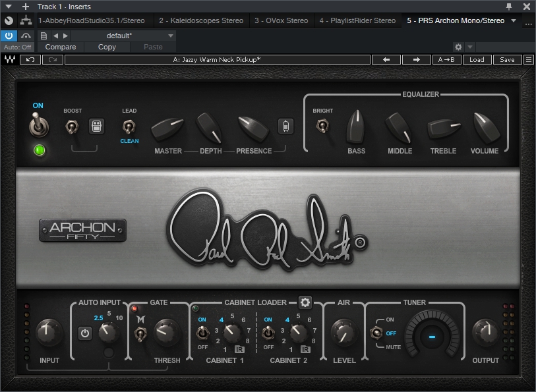The width and height of the screenshot is (536, 392).
Task: Click the Auto Input power button
Action: click(x=85, y=333)
